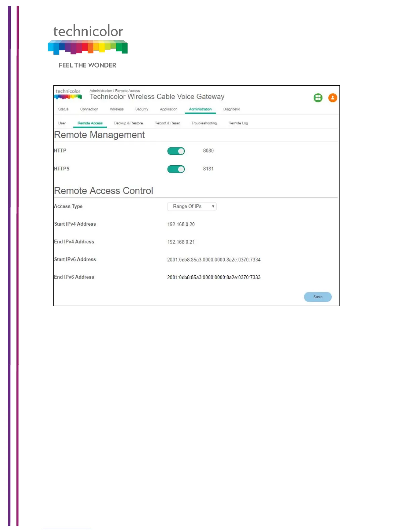Click End IPv4 Address field 192.168.0.21

tap(181, 242)
